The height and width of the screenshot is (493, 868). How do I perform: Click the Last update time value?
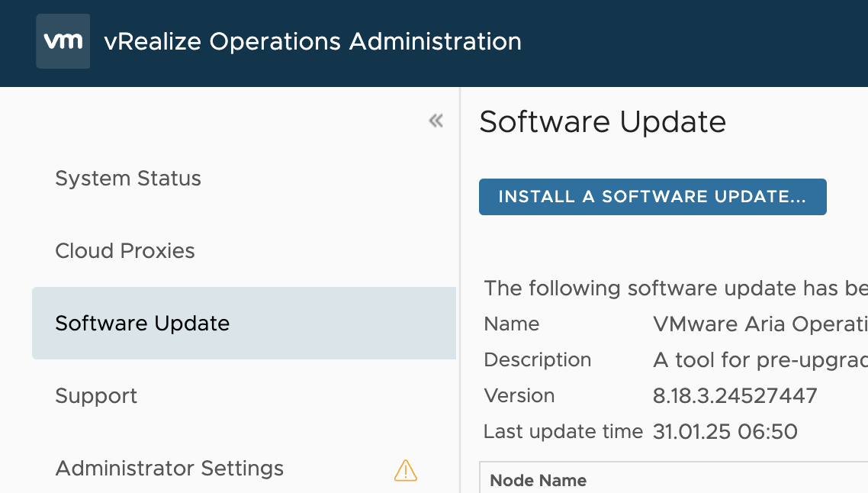tap(725, 431)
